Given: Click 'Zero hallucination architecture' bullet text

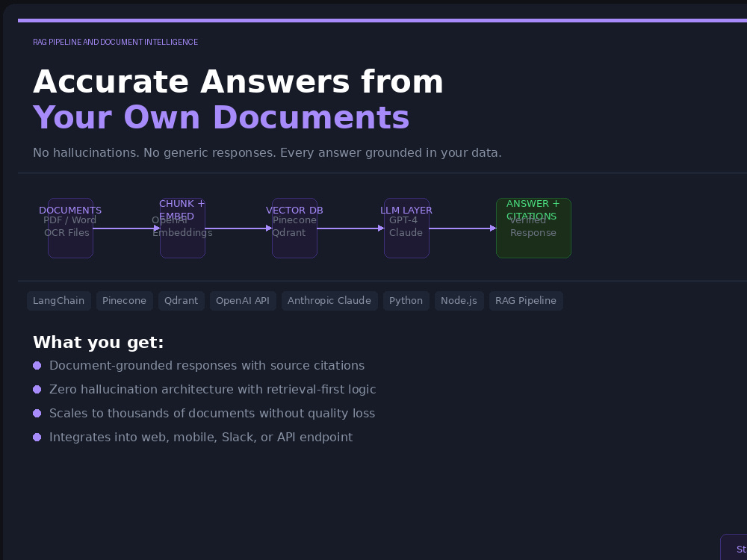Looking at the screenshot, I should [212, 390].
